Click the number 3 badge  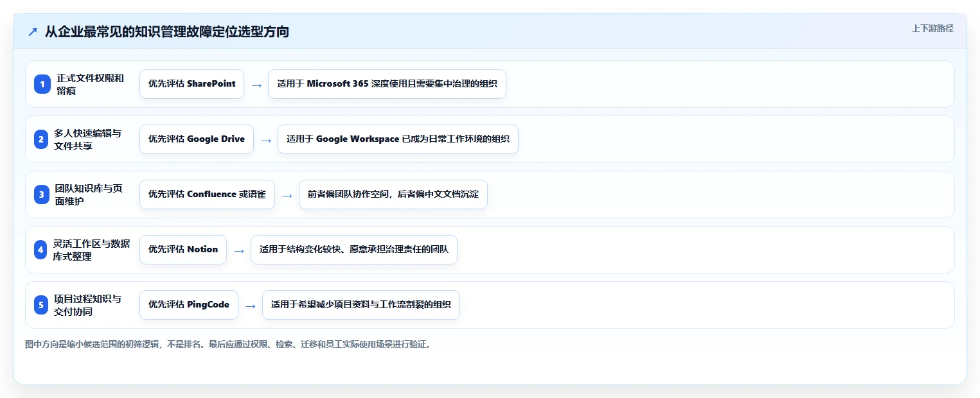tap(42, 195)
